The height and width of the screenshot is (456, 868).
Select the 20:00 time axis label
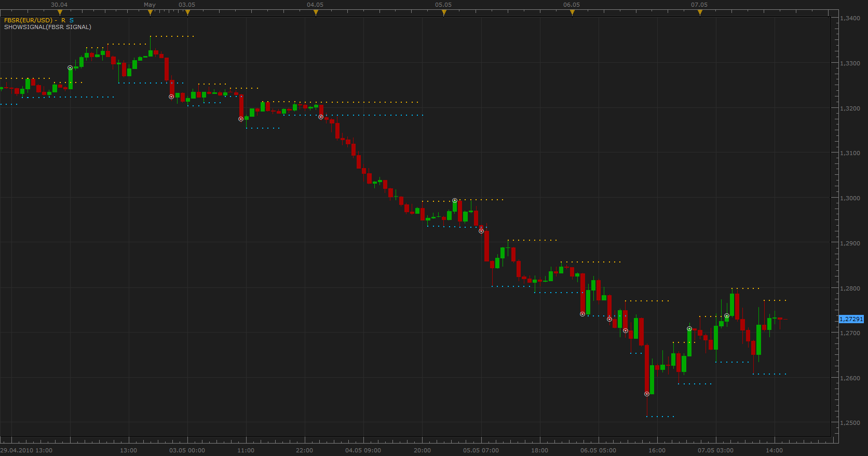tap(422, 450)
